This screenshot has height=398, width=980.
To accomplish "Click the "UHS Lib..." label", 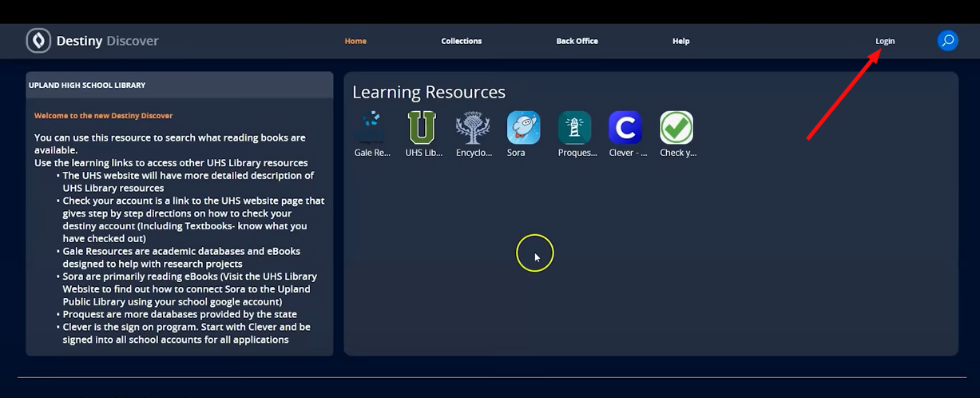I will click(423, 153).
